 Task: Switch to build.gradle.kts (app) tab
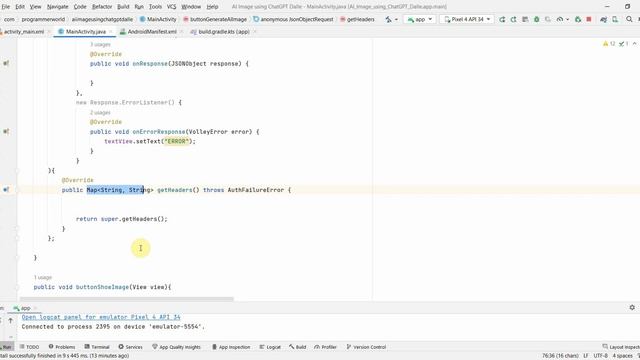[223, 31]
